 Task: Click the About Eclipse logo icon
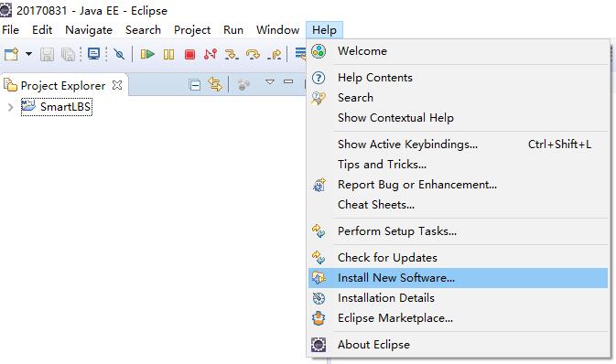[319, 345]
